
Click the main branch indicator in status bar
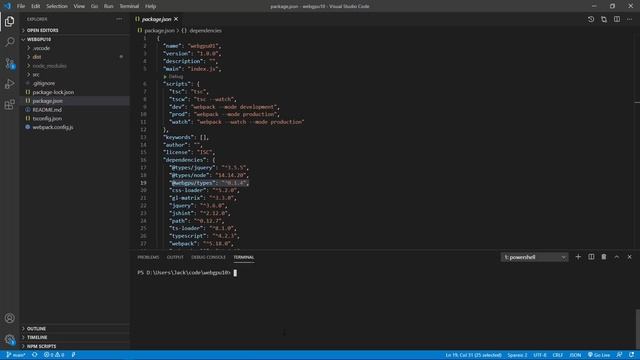click(16, 355)
